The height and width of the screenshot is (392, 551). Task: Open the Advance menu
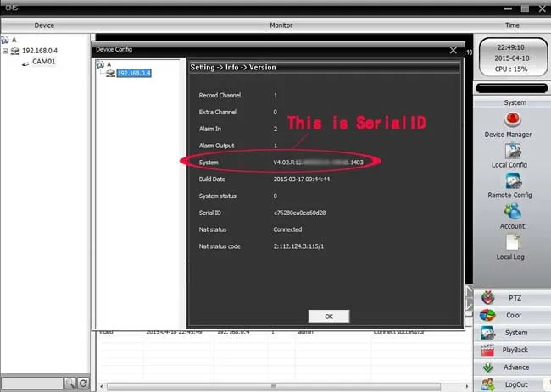pyautogui.click(x=512, y=367)
